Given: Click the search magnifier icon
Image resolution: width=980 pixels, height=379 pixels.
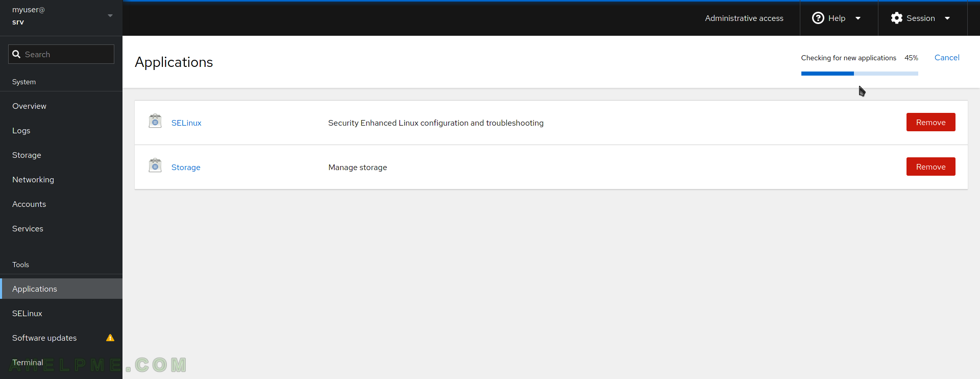Looking at the screenshot, I should click(16, 54).
